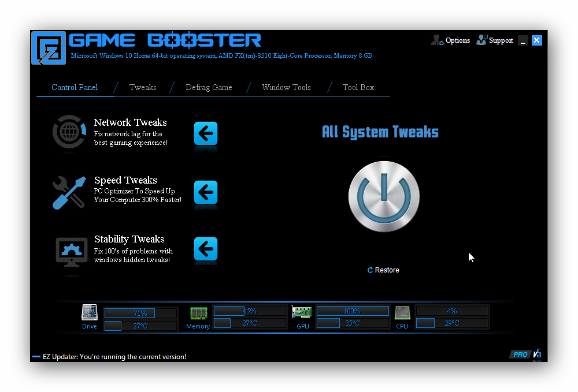Click the Memory chip icon
578x392 pixels.
[198, 313]
